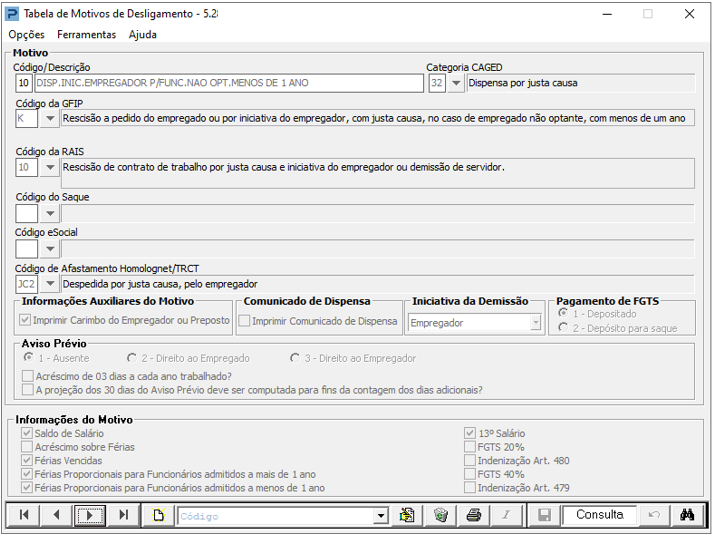
Task: Create a new record with document icon
Action: tap(158, 516)
